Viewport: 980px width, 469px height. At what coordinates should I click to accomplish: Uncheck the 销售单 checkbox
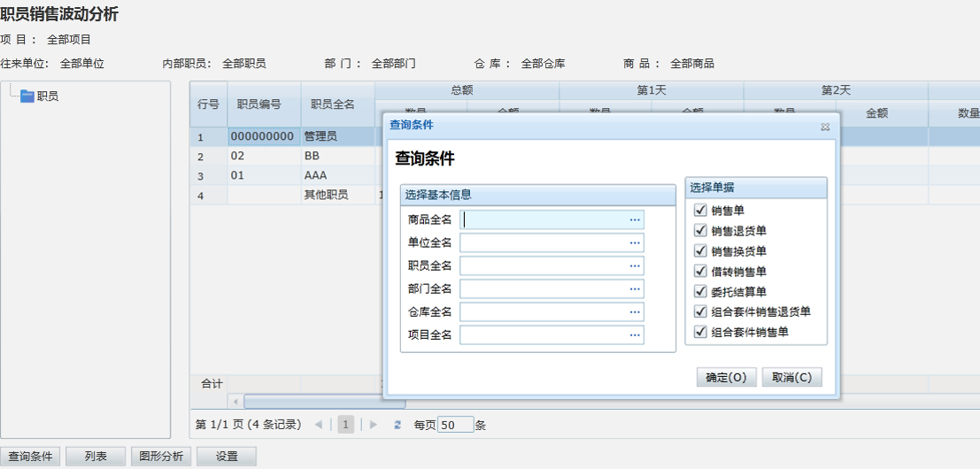tap(701, 211)
